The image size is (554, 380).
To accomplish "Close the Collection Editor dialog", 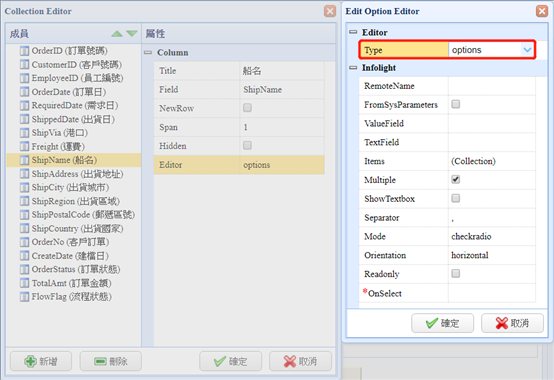I will pos(330,11).
